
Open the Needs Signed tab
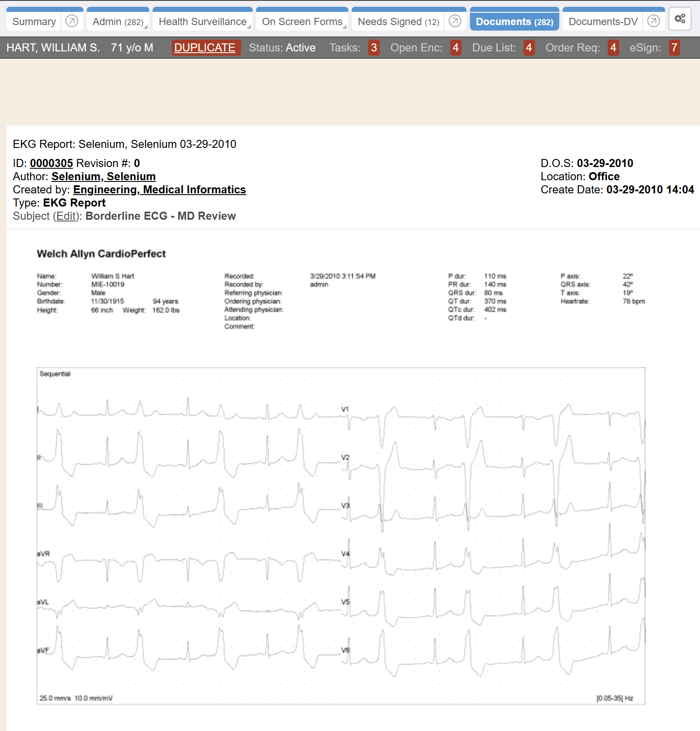coord(398,22)
